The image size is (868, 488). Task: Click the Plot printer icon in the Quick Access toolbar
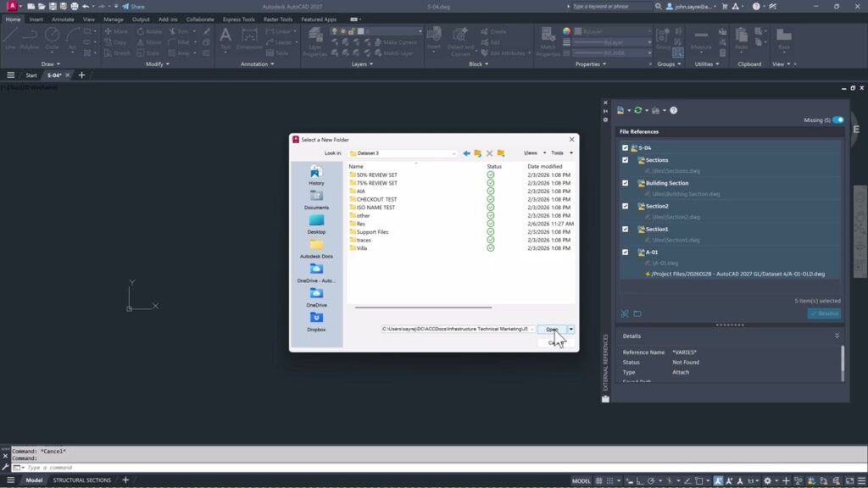75,7
